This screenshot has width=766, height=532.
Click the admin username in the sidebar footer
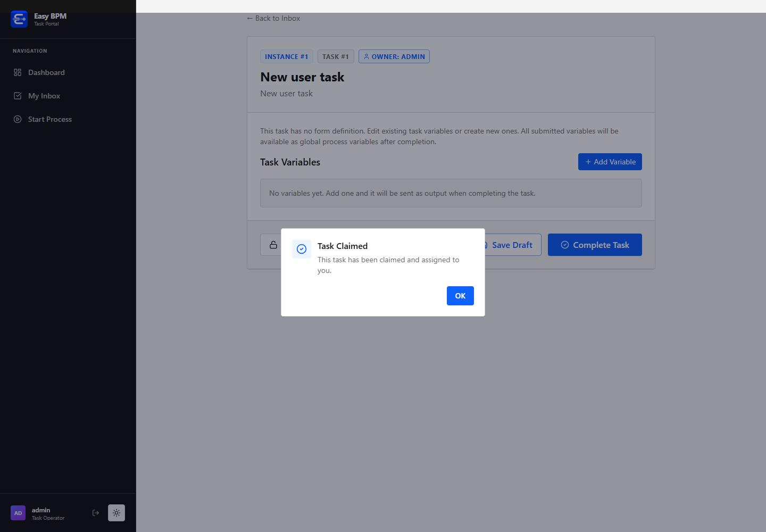click(x=41, y=510)
